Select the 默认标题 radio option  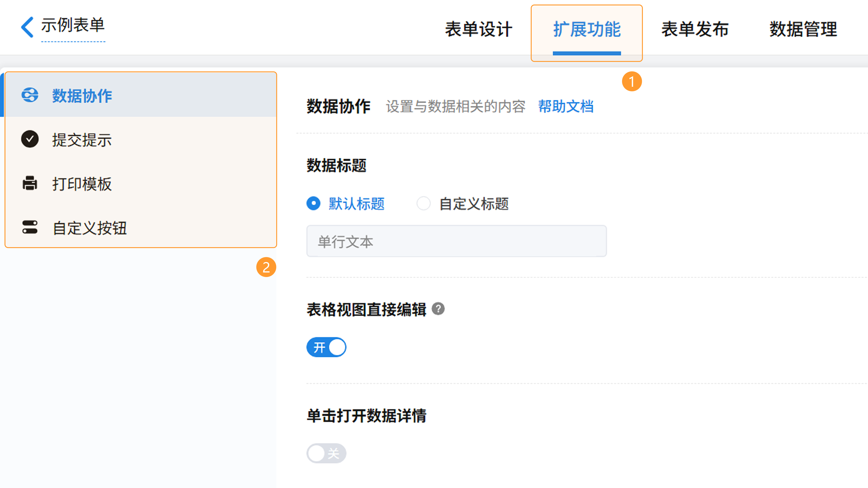[314, 203]
